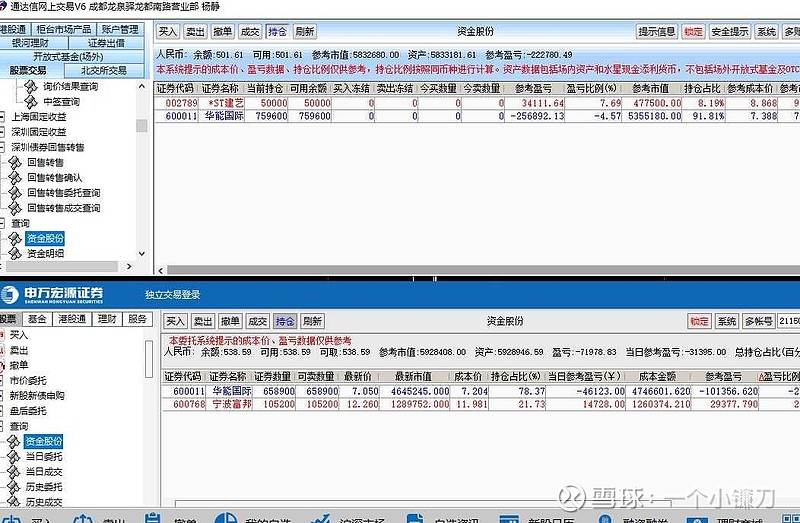
Task: Click 卖出 button in top window toolbar
Action: [195, 32]
